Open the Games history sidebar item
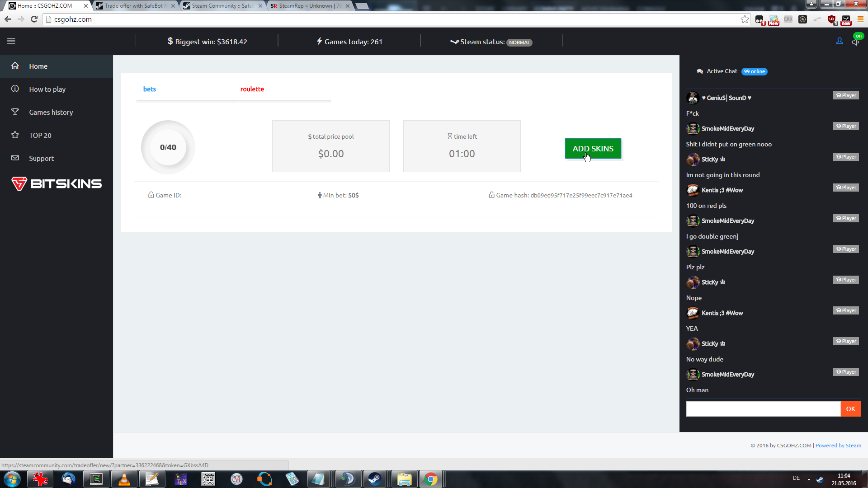This screenshot has width=868, height=488. point(51,112)
